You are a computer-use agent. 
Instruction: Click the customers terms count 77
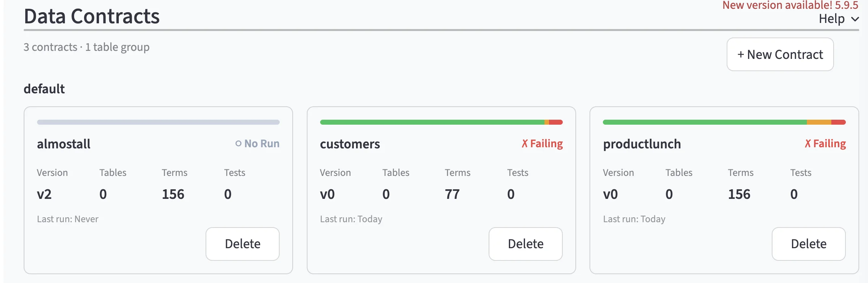tap(452, 194)
